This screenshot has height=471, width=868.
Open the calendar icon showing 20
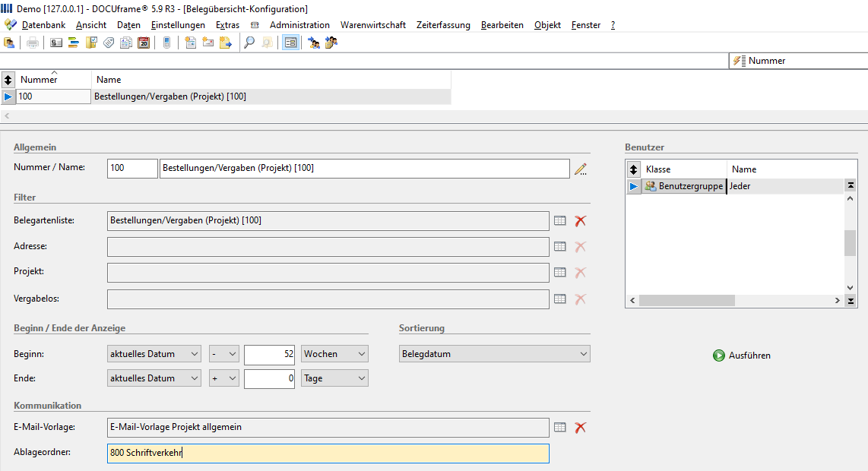(144, 43)
